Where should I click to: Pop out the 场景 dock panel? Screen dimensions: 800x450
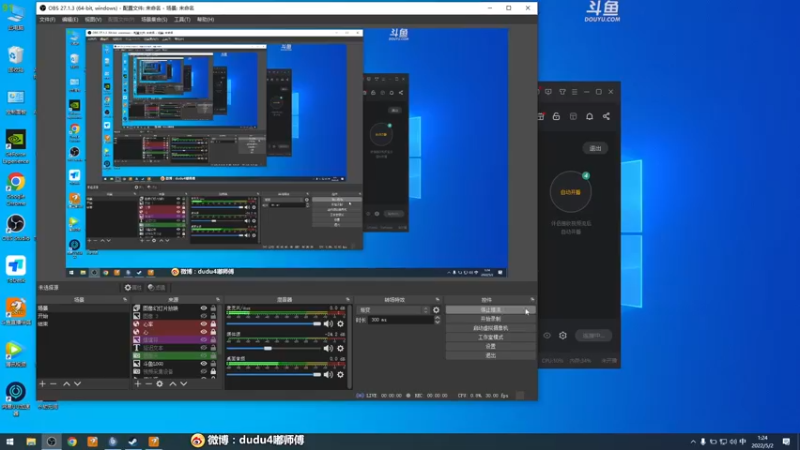pos(125,299)
